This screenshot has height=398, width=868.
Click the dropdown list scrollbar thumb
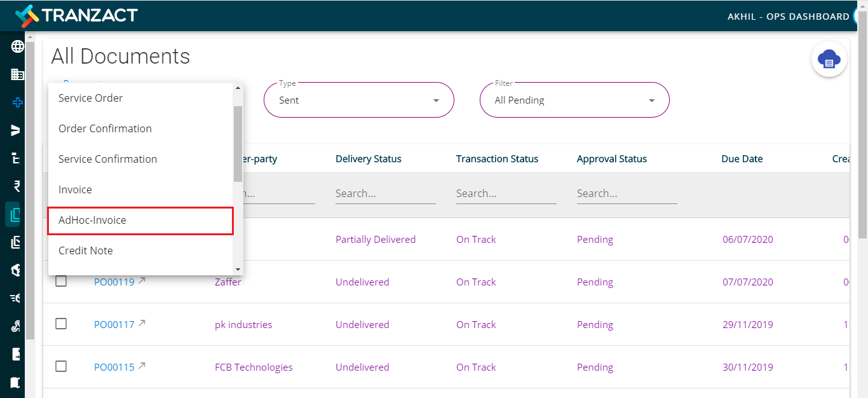[x=238, y=144]
